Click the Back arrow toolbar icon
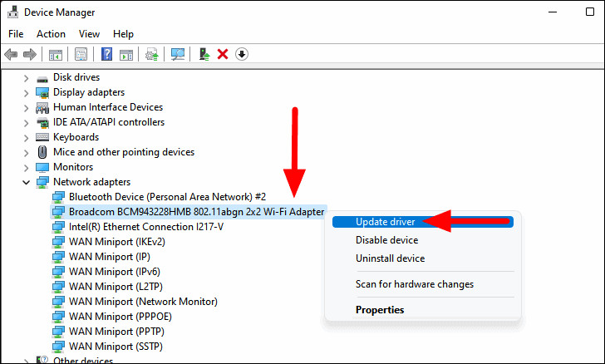The image size is (605, 364). click(11, 54)
